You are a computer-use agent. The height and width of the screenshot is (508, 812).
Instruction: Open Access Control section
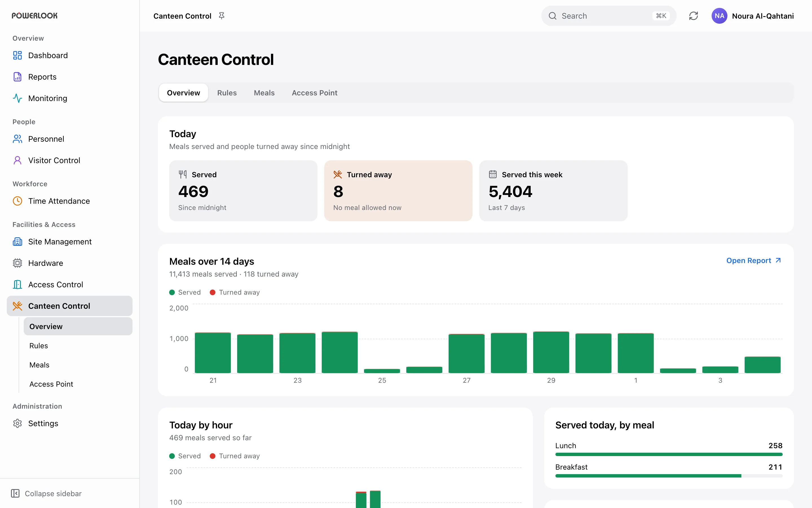(x=69, y=285)
